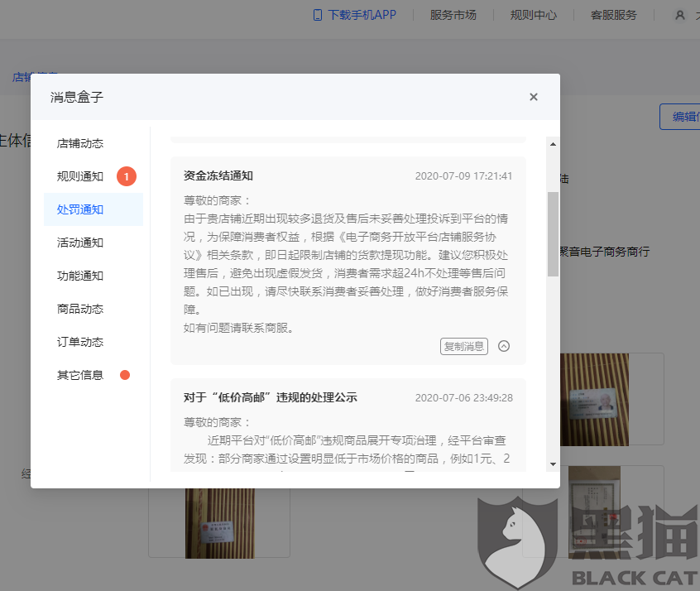The width and height of the screenshot is (700, 591).
Task: Open the ID card photo thumbnail on the right
Action: coord(594,399)
